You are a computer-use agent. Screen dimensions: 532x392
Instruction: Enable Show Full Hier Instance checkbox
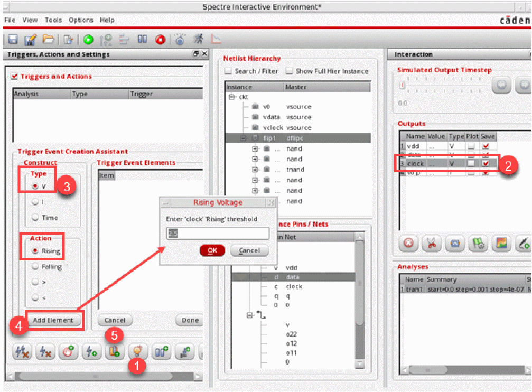tap(289, 71)
